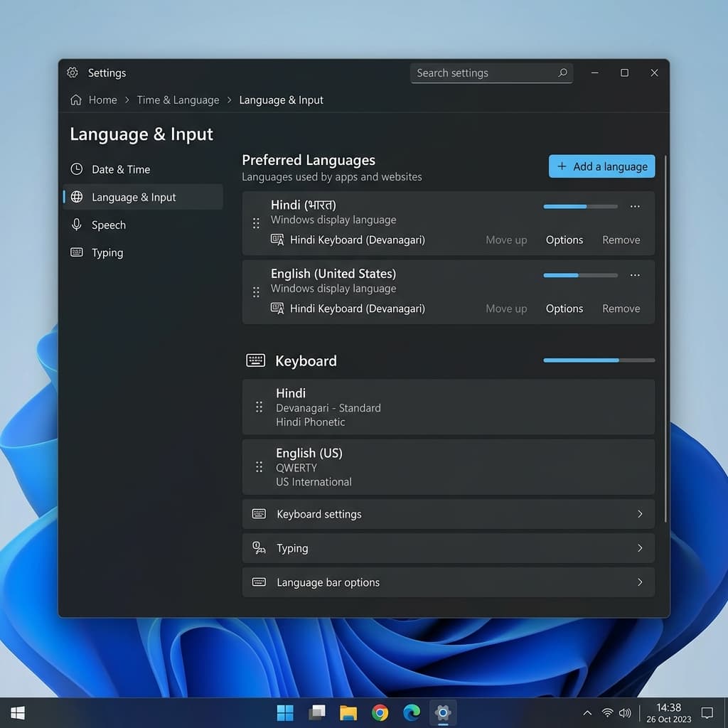Open the Typing row under Keyboard
The height and width of the screenshot is (728, 728).
click(448, 548)
